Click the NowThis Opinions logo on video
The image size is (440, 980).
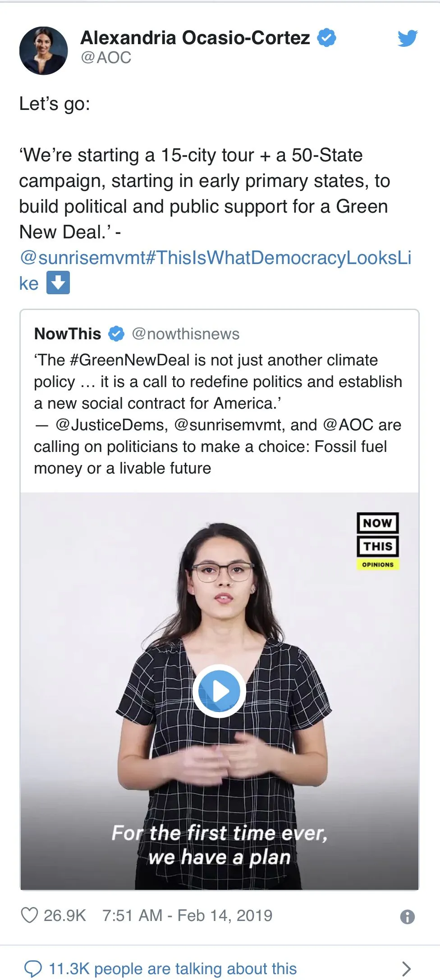click(378, 541)
